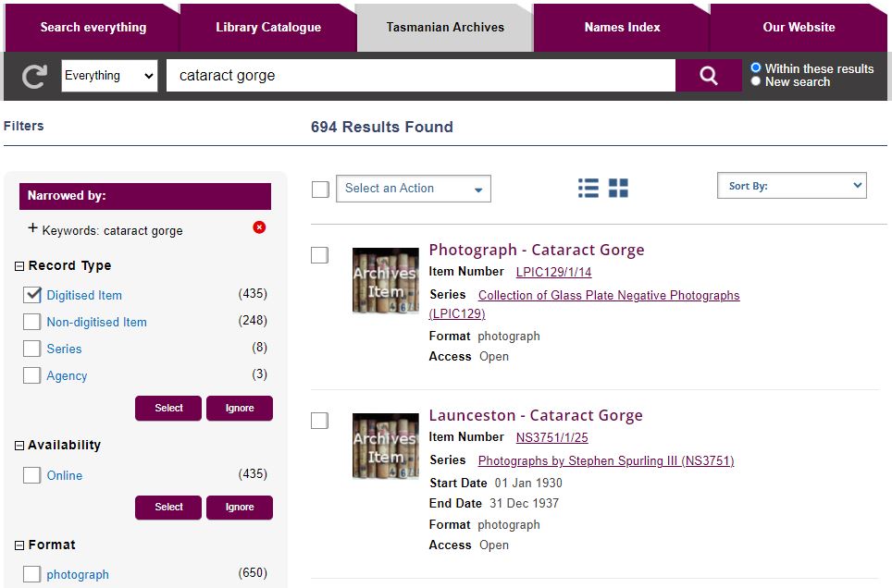Viewport: 892px width, 588px height.
Task: Select the New search radio button
Action: pos(756,81)
